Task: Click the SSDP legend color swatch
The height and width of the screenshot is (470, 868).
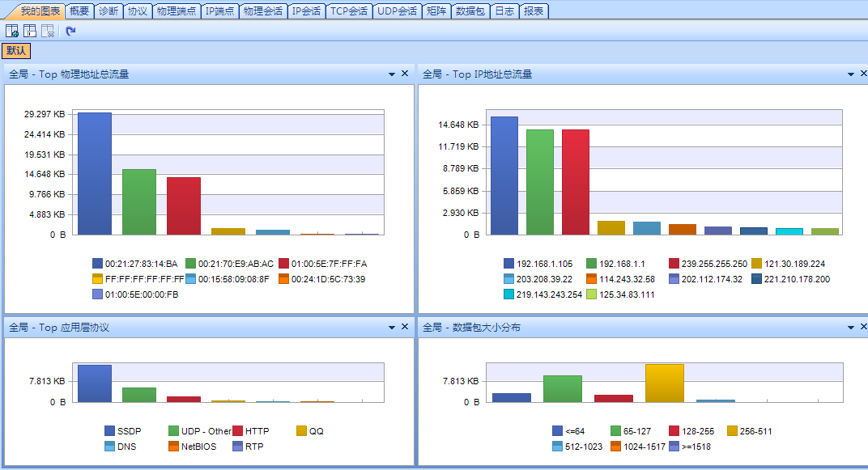Action: pos(110,431)
